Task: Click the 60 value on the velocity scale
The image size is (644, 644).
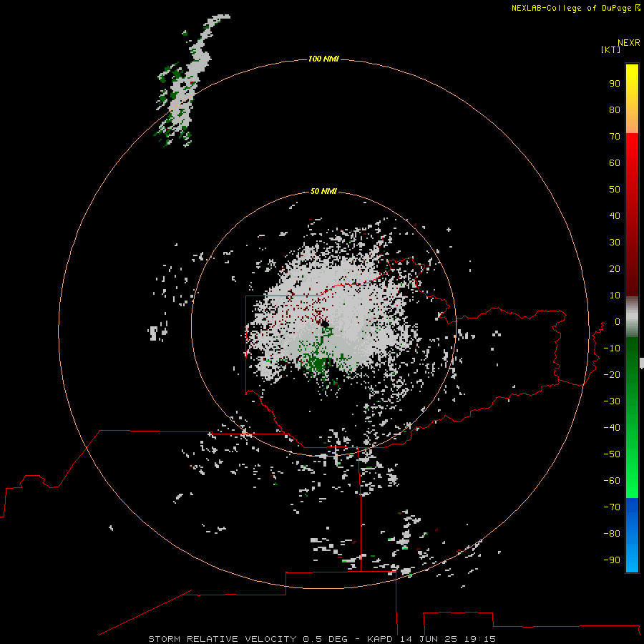Action: (x=615, y=163)
